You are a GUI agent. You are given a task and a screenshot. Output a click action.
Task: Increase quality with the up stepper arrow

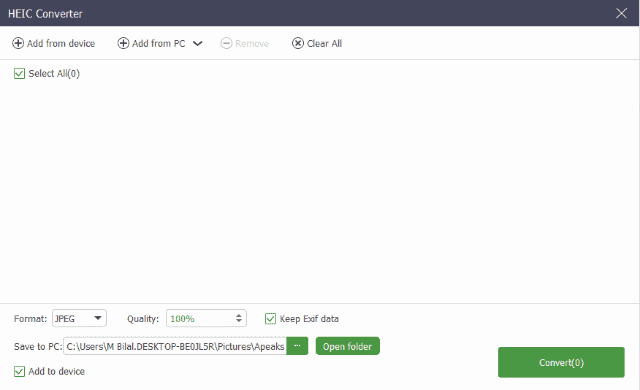(x=239, y=315)
